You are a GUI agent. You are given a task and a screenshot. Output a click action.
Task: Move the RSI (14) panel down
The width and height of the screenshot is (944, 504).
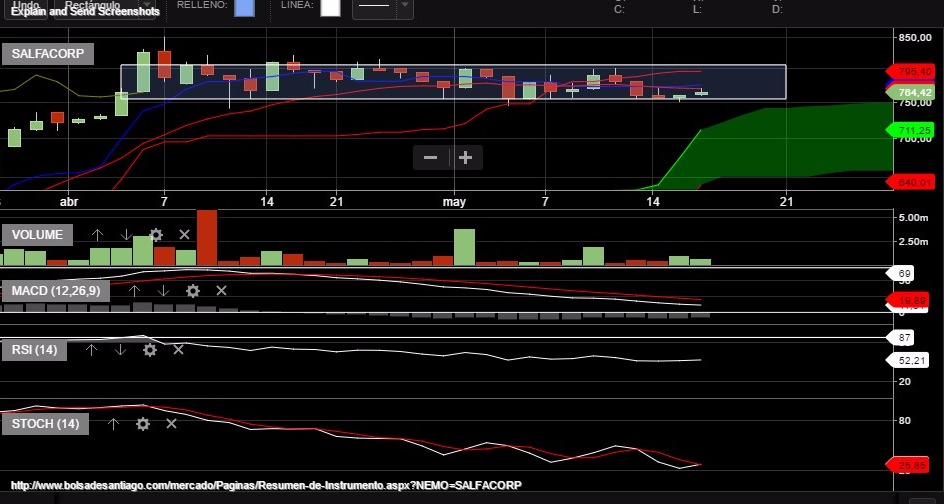point(120,349)
